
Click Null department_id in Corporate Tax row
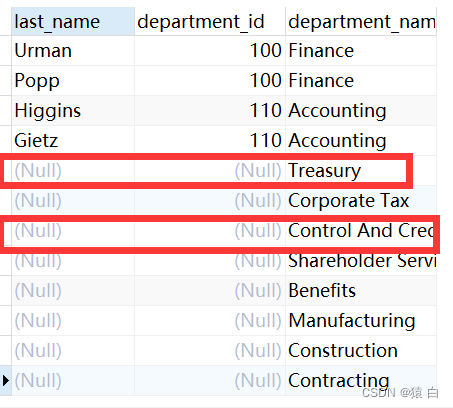210,201
